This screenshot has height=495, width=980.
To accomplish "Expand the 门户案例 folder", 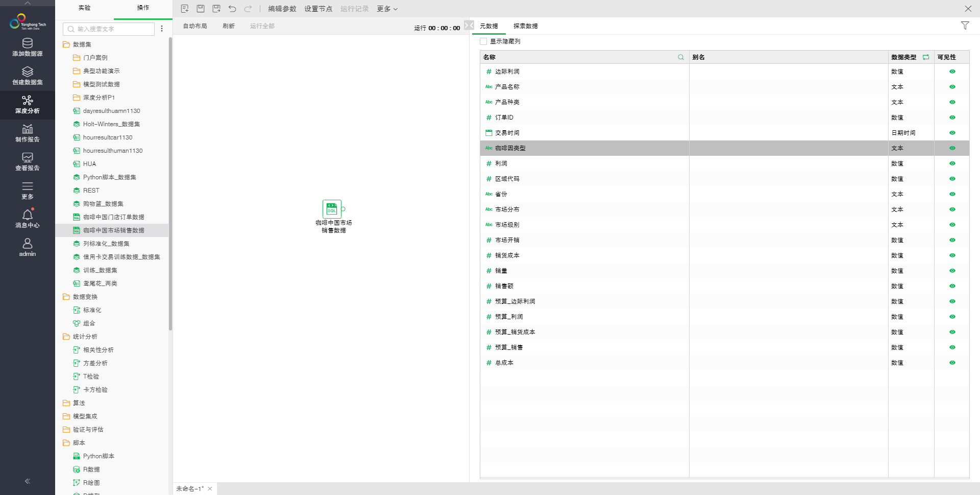I will point(77,58).
